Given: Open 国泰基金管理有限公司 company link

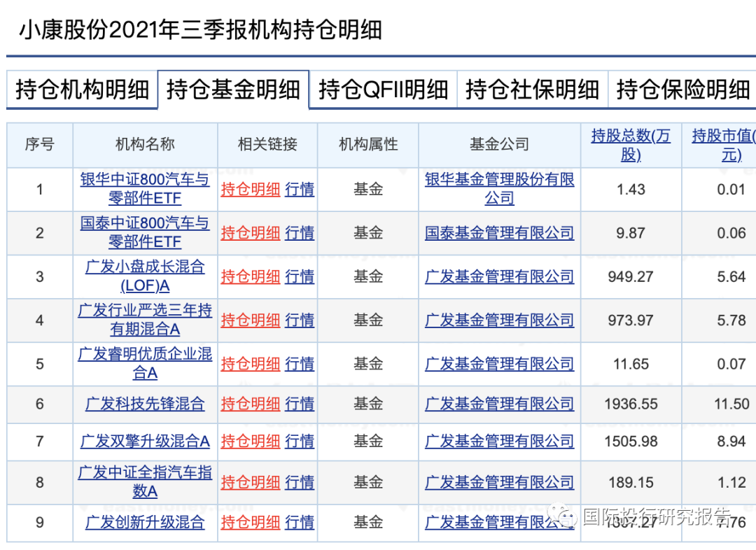Looking at the screenshot, I should (500, 233).
